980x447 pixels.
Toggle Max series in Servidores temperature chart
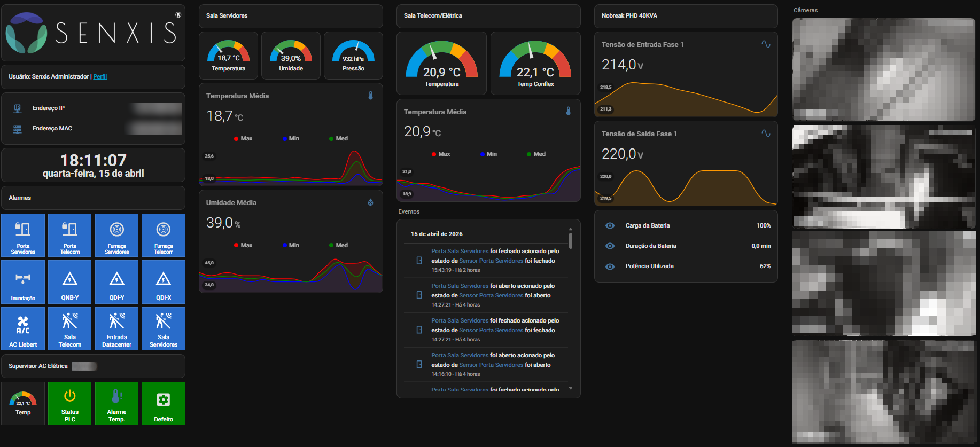[243, 138]
